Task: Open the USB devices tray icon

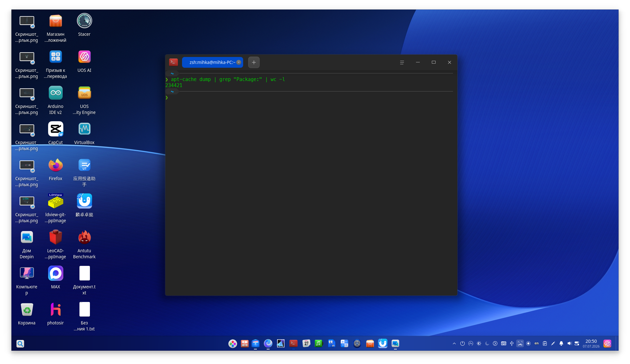Action: (x=512, y=343)
